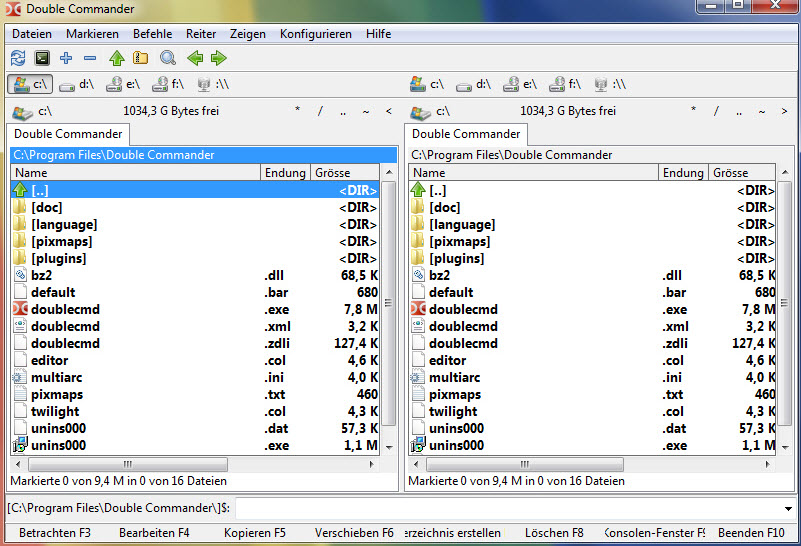The image size is (801, 546).
Task: Select drive e:\ in left drive bar
Action: pos(123,84)
